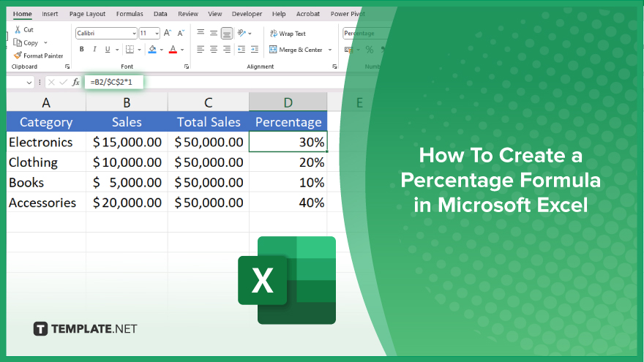Select the $20,000.00 sales cell
This screenshot has width=644, height=362.
[127, 203]
